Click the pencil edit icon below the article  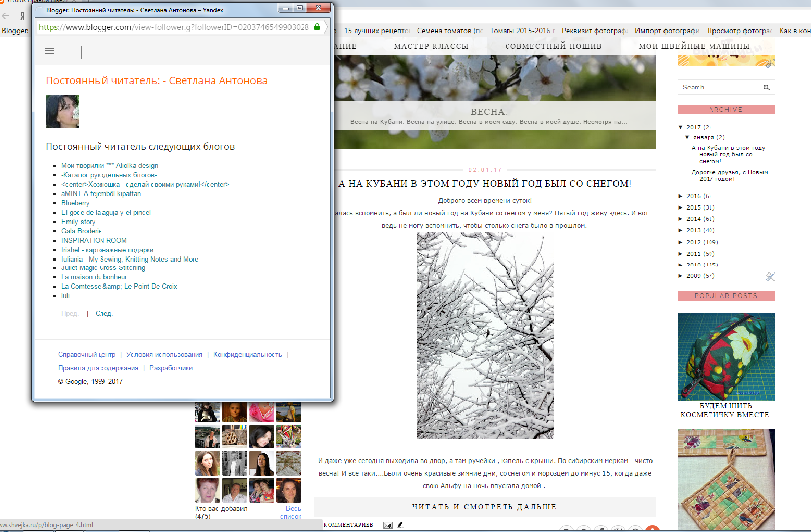[x=400, y=525]
